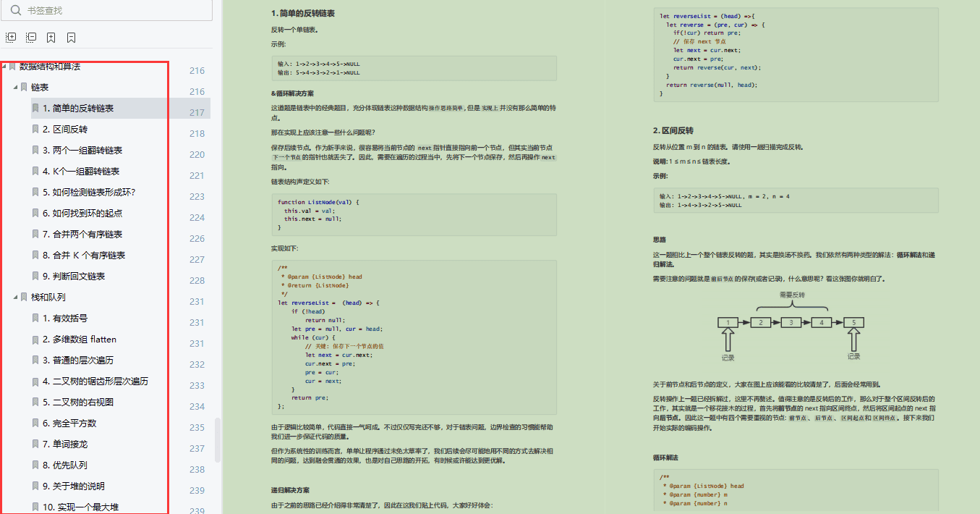980x514 pixels.
Task: Click bookmark icon beside 完全平方数
Action: (x=35, y=423)
